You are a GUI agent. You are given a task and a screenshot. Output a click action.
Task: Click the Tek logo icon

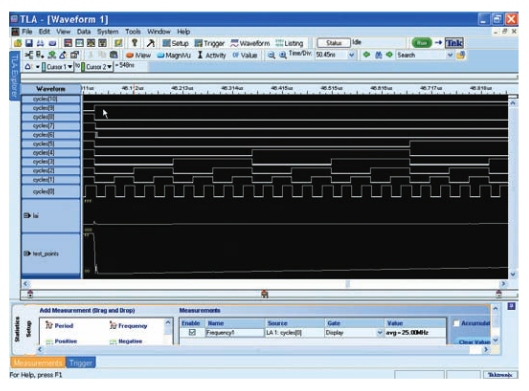[454, 43]
